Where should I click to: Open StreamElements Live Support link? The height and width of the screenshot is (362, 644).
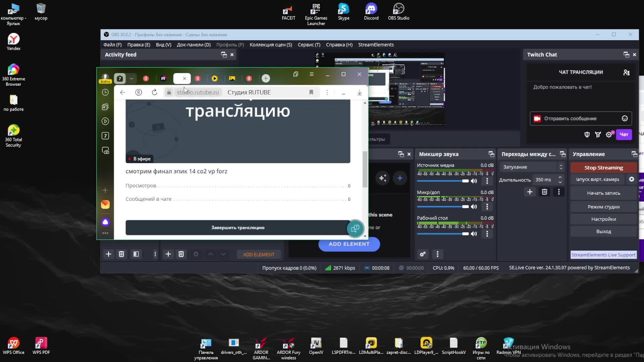(x=603, y=255)
